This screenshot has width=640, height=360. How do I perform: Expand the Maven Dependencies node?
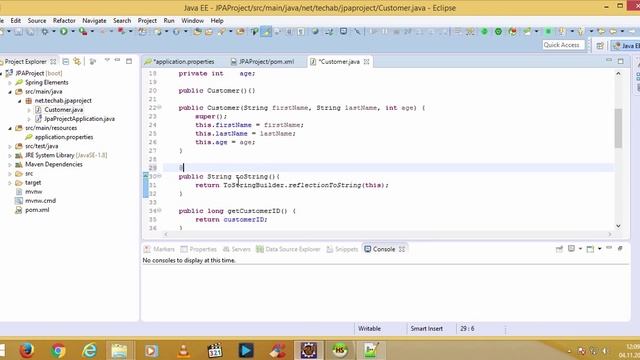(x=10, y=164)
